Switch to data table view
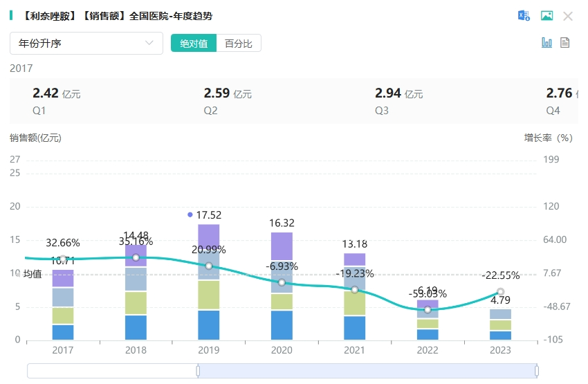Screen dimensions: 588x384 564,43
